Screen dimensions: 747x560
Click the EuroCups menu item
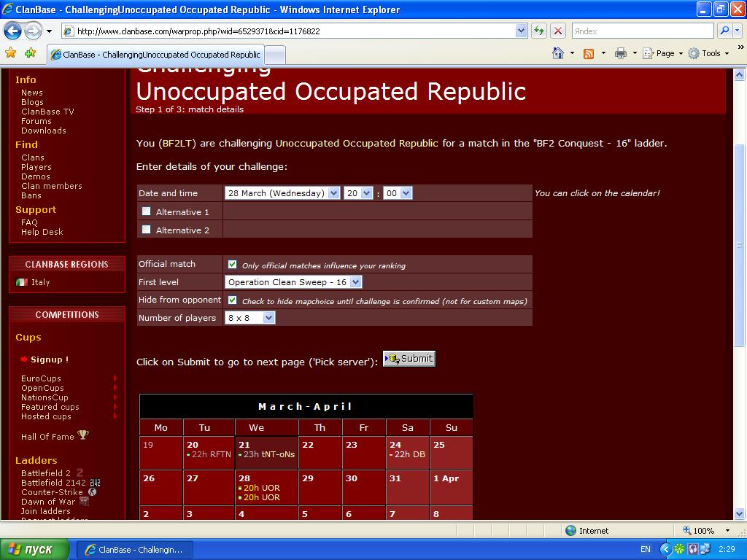41,378
